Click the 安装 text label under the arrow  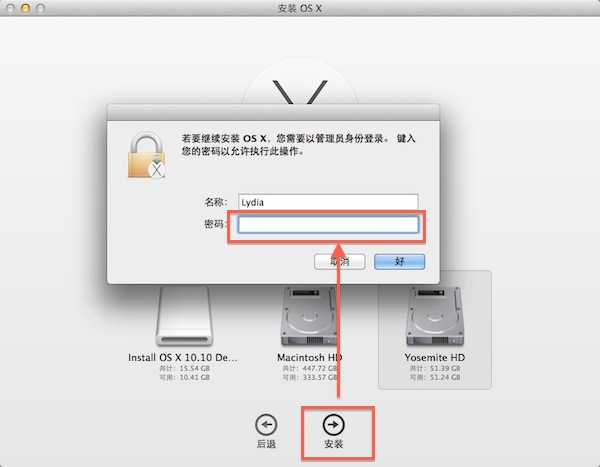(x=334, y=444)
